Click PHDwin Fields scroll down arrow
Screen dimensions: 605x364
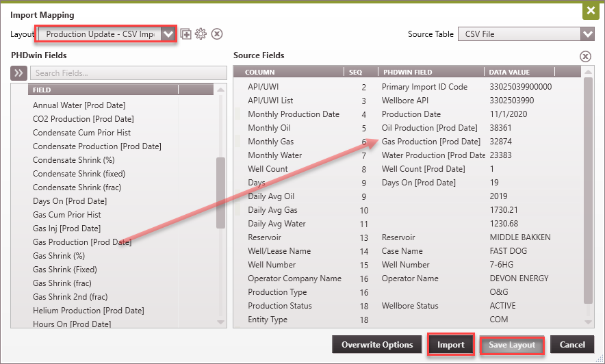[220, 322]
